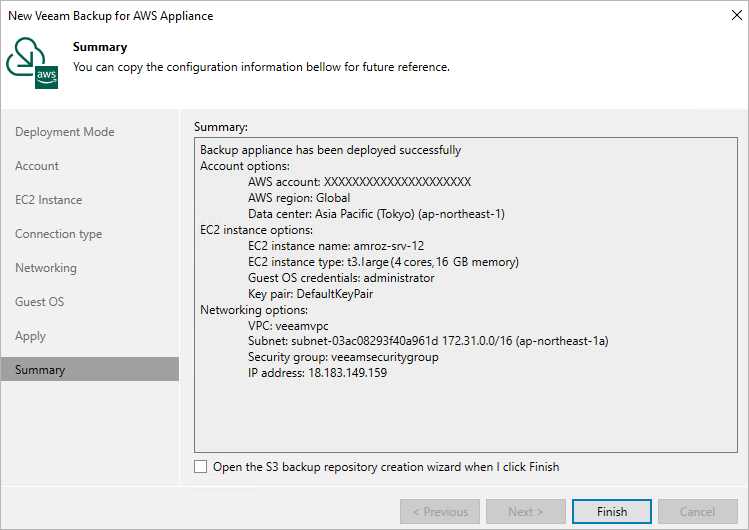749x530 pixels.
Task: Click the Key pair DefaultKeyPair line
Action: click(310, 294)
